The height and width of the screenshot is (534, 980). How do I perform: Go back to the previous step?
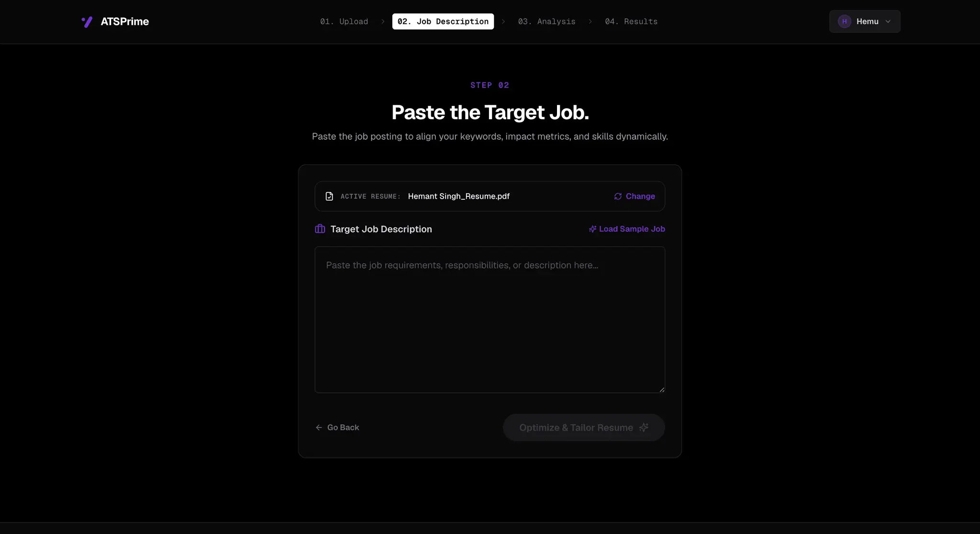337,428
